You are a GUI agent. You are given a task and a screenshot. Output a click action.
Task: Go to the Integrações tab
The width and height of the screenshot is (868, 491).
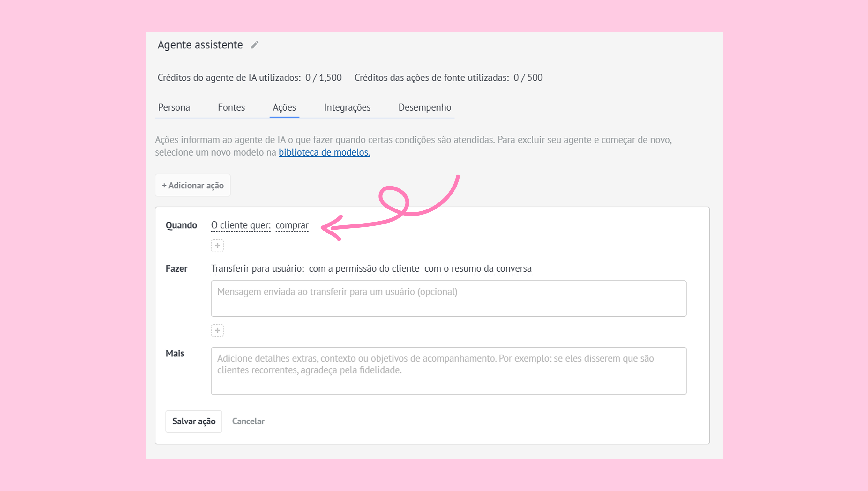click(347, 107)
